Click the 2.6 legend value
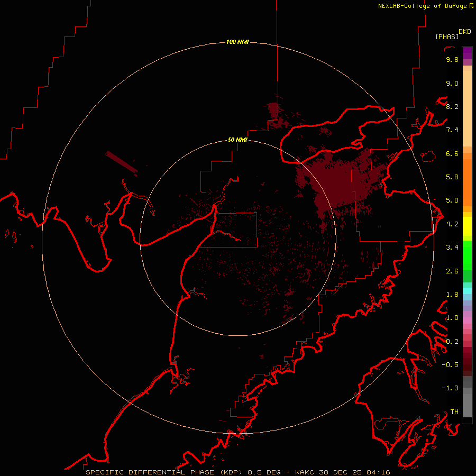The width and height of the screenshot is (476, 476). (x=452, y=271)
